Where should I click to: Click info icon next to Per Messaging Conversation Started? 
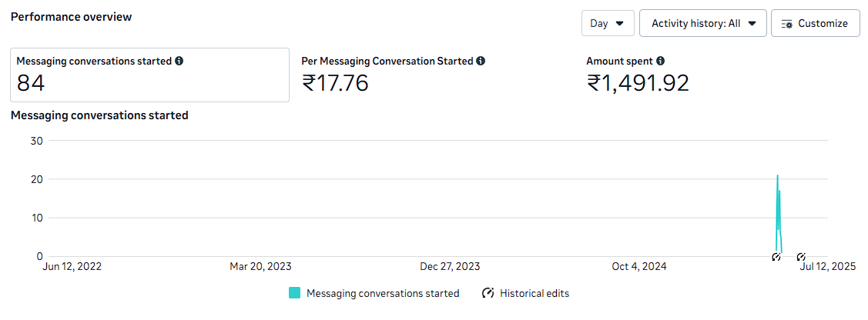click(481, 62)
